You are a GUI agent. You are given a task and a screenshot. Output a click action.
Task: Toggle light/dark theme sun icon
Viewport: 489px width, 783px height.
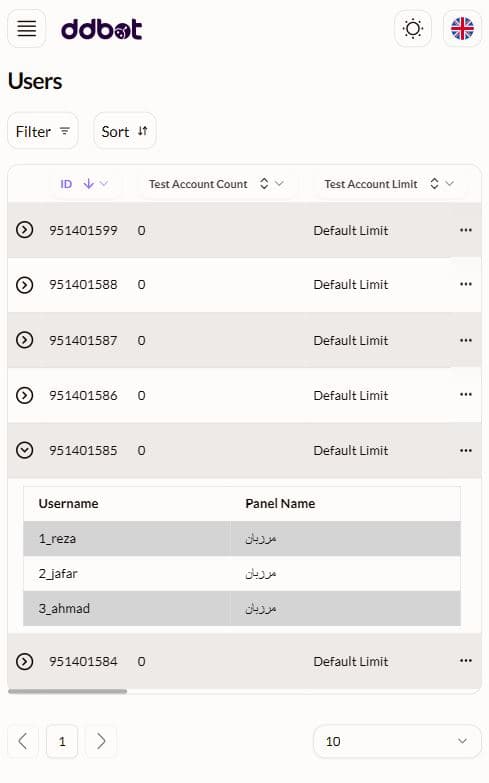(x=413, y=28)
